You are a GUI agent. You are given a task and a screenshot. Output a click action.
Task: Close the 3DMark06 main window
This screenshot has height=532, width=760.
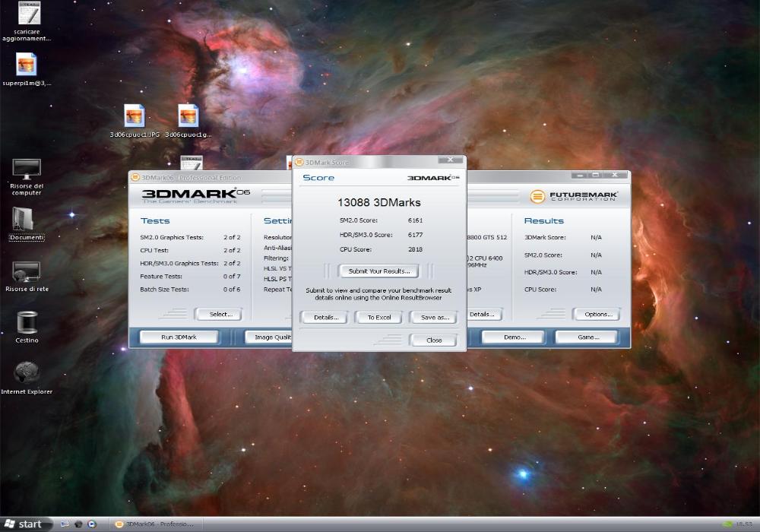pyautogui.click(x=614, y=175)
